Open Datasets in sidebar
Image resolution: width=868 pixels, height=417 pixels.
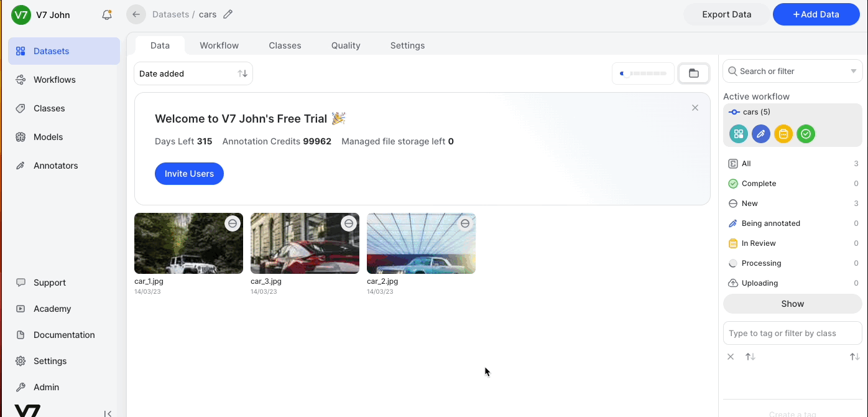click(x=64, y=51)
